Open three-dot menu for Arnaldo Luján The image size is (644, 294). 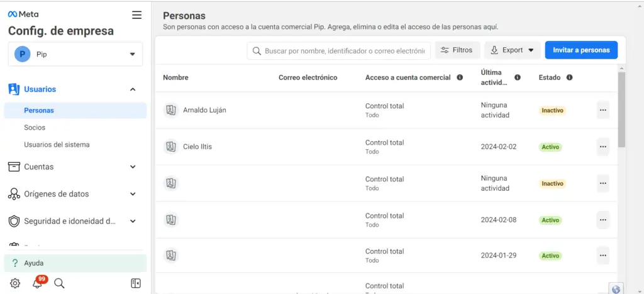[x=602, y=110]
